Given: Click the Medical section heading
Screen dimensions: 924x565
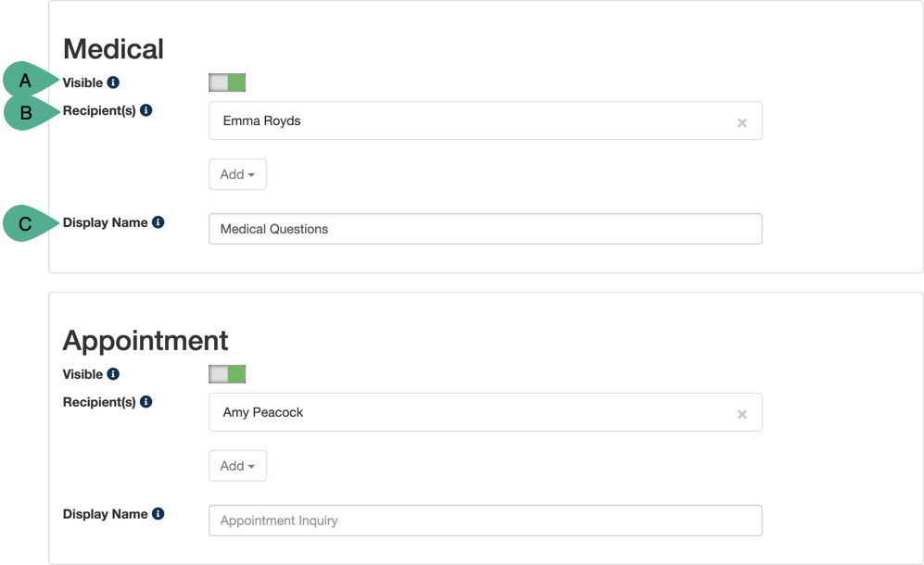Looking at the screenshot, I should pyautogui.click(x=113, y=48).
